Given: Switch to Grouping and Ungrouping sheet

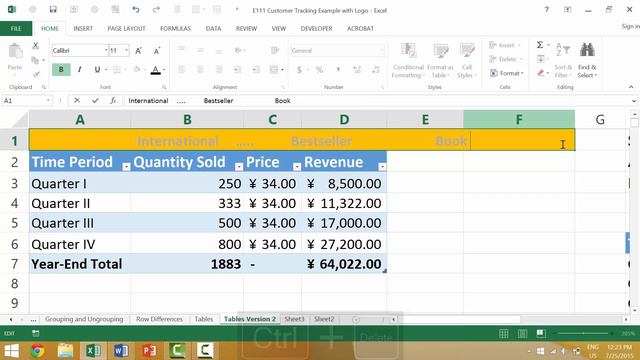Looking at the screenshot, I should coord(84,319).
